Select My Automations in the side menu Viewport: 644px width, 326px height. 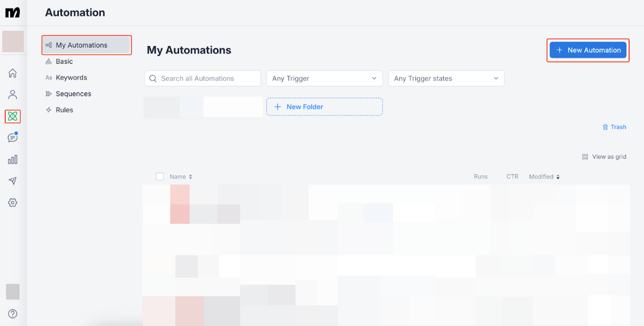point(87,45)
